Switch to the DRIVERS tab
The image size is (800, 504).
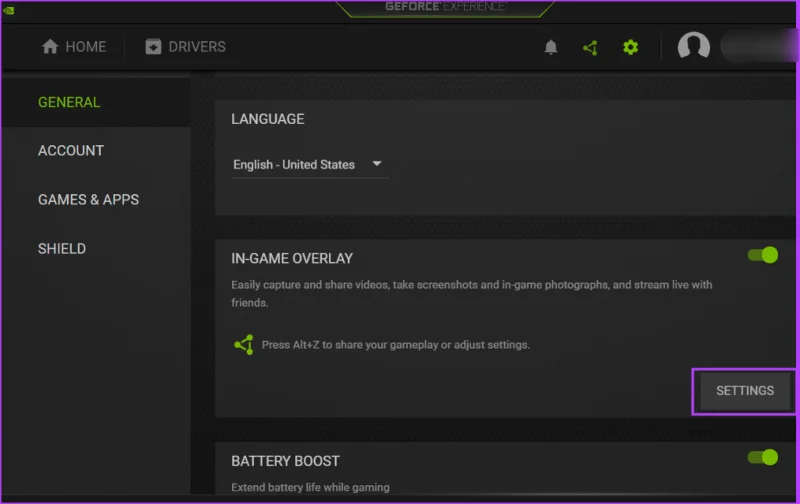[185, 46]
